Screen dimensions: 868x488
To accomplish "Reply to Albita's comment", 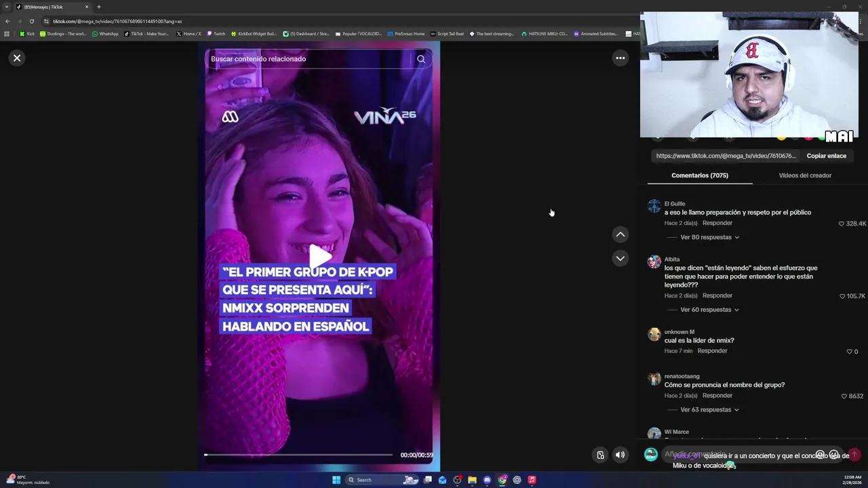I will pos(717,296).
